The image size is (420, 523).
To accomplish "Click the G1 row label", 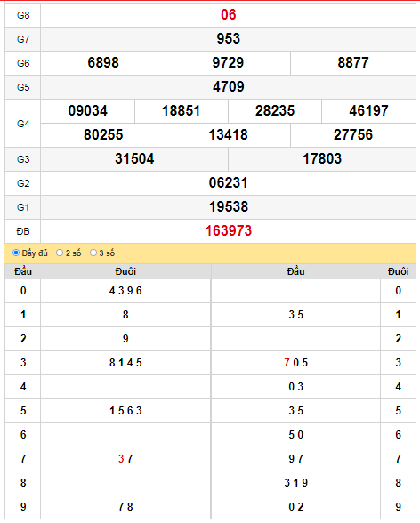I will pyautogui.click(x=23, y=207).
